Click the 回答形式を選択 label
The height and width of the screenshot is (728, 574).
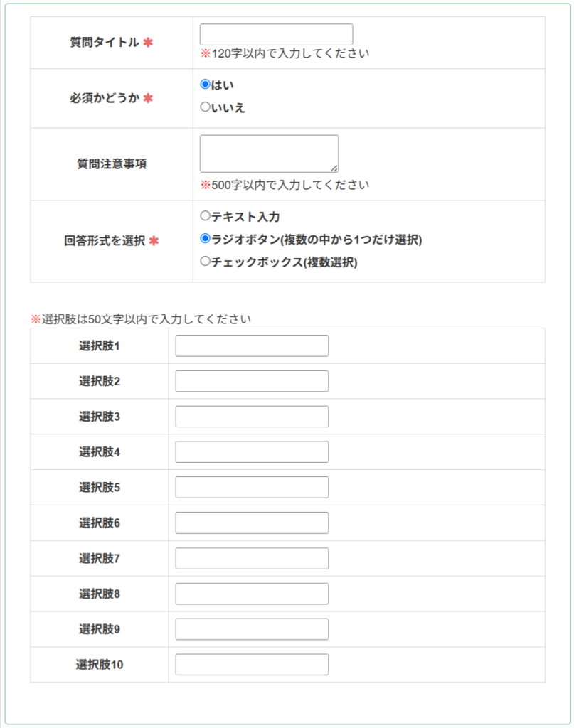(105, 241)
